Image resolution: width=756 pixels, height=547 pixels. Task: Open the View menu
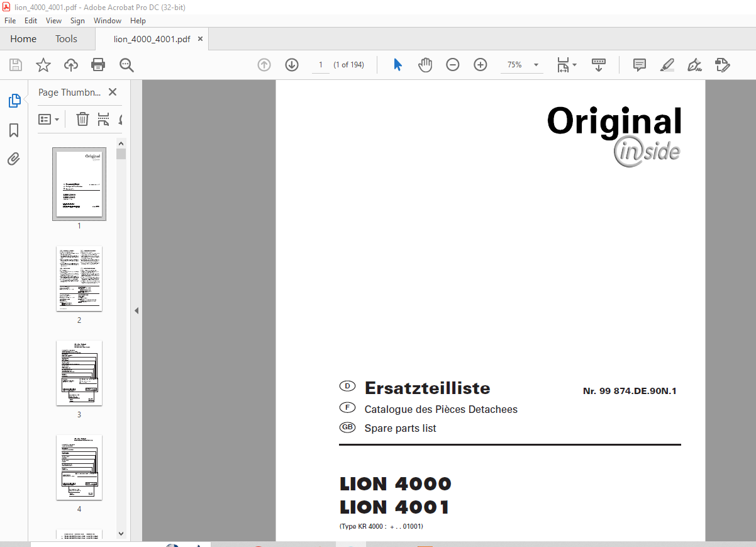54,21
